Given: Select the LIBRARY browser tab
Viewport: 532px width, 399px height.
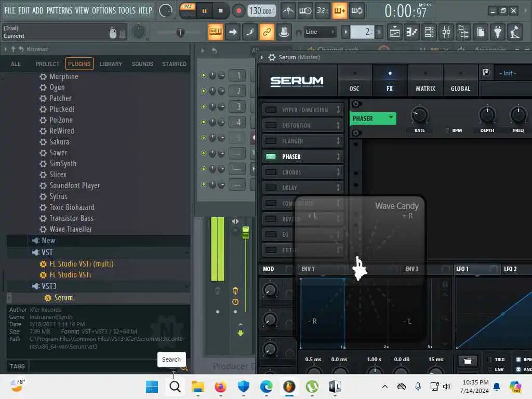Looking at the screenshot, I should pos(111,64).
